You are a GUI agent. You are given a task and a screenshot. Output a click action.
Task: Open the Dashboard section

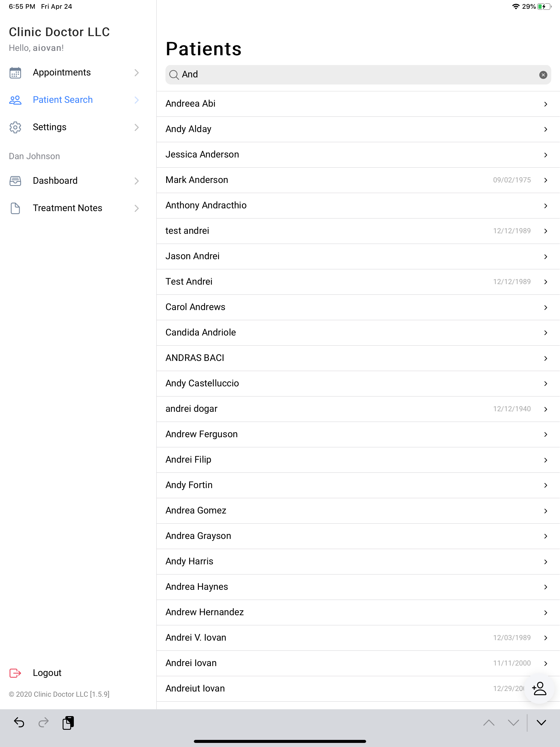[x=55, y=181]
